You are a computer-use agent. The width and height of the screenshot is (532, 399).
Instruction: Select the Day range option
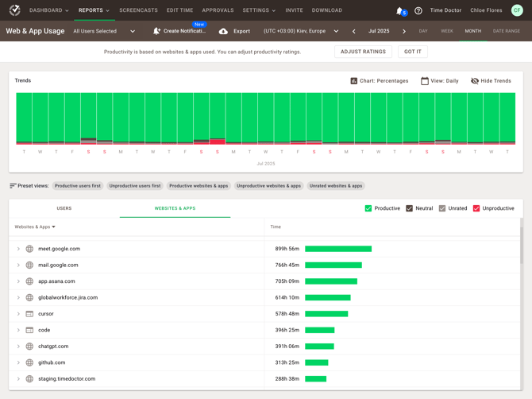click(423, 31)
